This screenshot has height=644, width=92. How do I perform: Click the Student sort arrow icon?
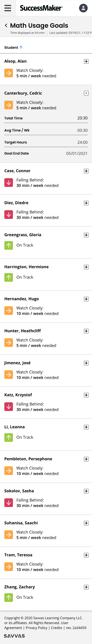21,47
